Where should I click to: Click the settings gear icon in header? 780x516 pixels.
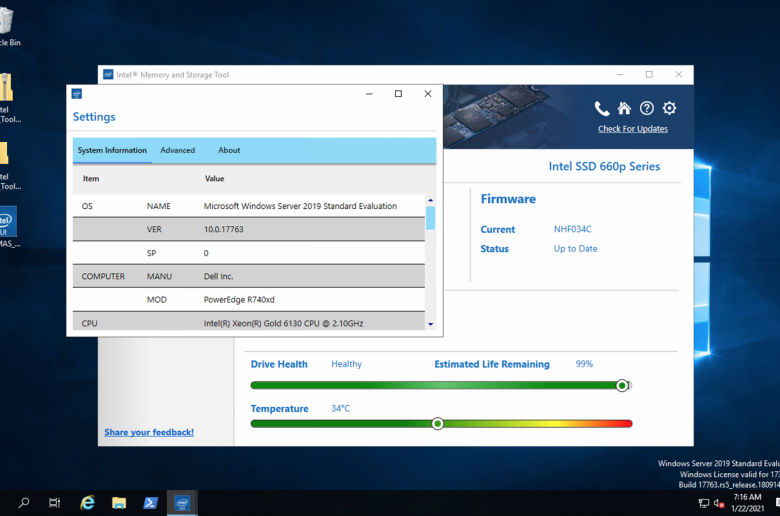pos(670,108)
